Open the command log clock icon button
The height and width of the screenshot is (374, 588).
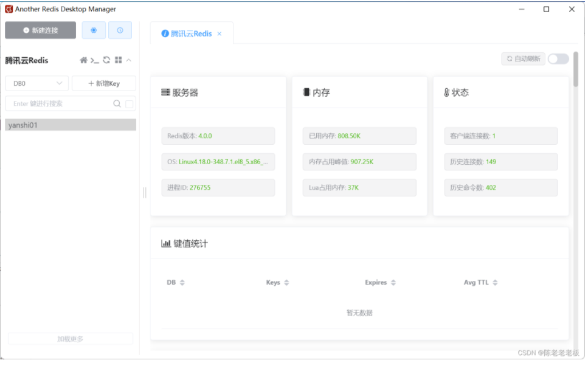click(120, 30)
